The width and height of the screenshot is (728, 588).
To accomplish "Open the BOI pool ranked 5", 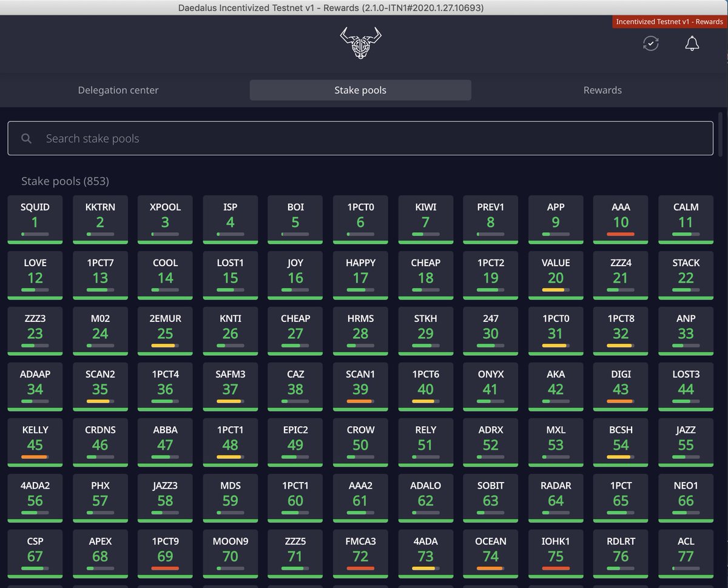I will tap(295, 219).
